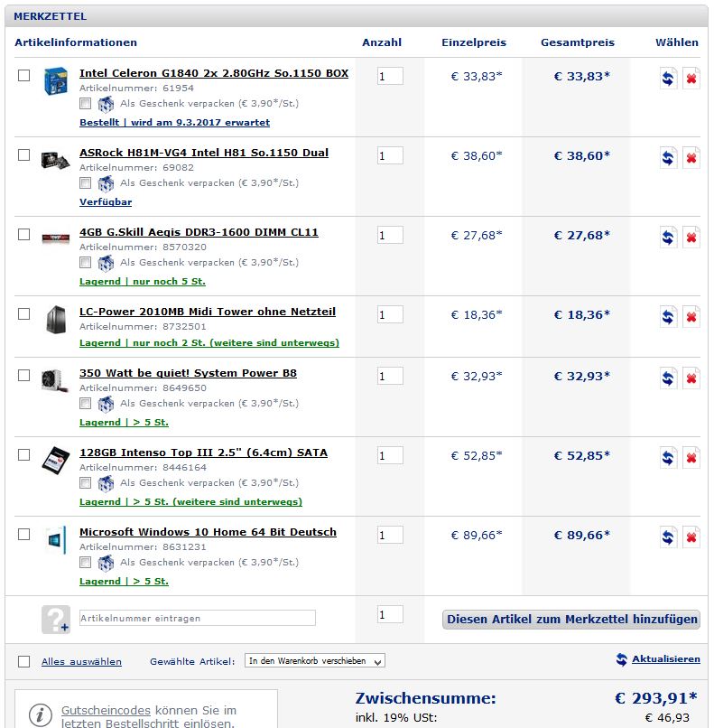Image resolution: width=714 pixels, height=728 pixels.
Task: Select the 350 Watt be quiet! row checkbox
Action: point(23,375)
